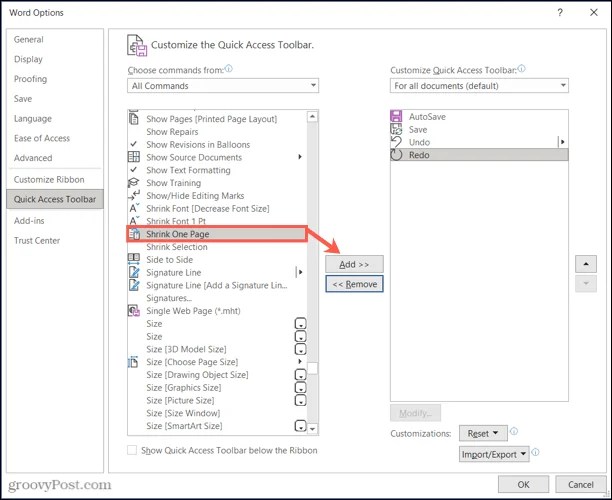Click the Help question mark icon
The width and height of the screenshot is (612, 500).
tap(560, 12)
